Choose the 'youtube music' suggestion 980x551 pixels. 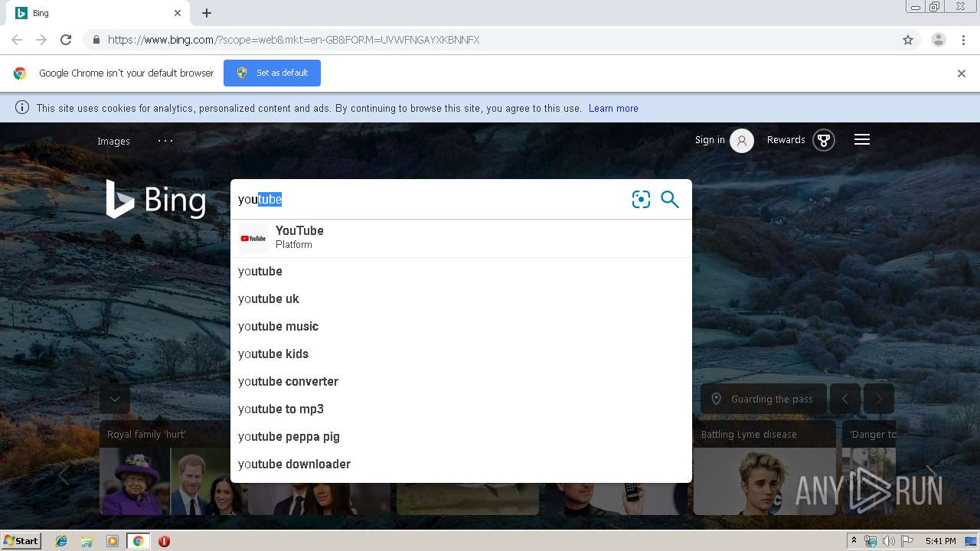pyautogui.click(x=461, y=327)
